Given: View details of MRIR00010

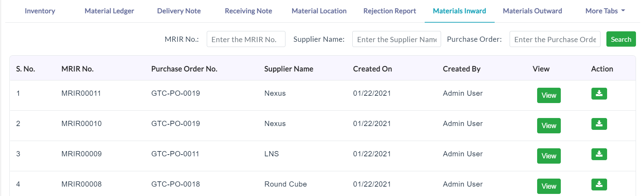Looking at the screenshot, I should coord(549,126).
